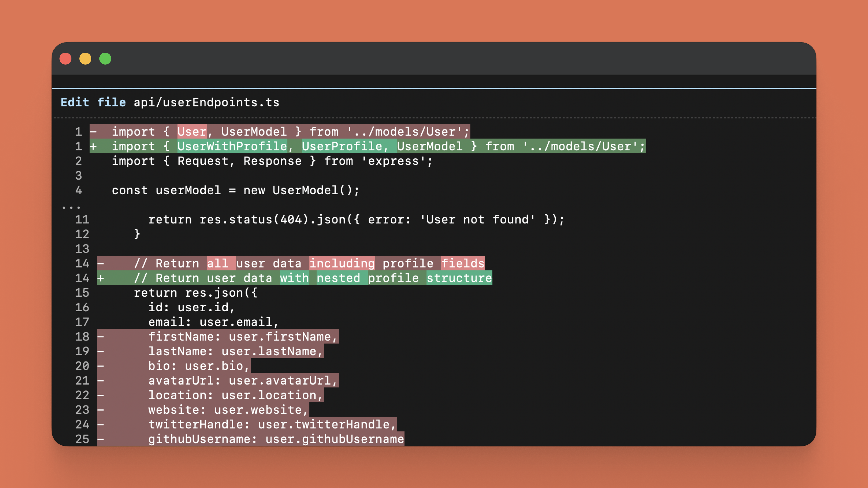Click the plus sign on added line 14
Screen dimensions: 868x488
click(x=100, y=278)
